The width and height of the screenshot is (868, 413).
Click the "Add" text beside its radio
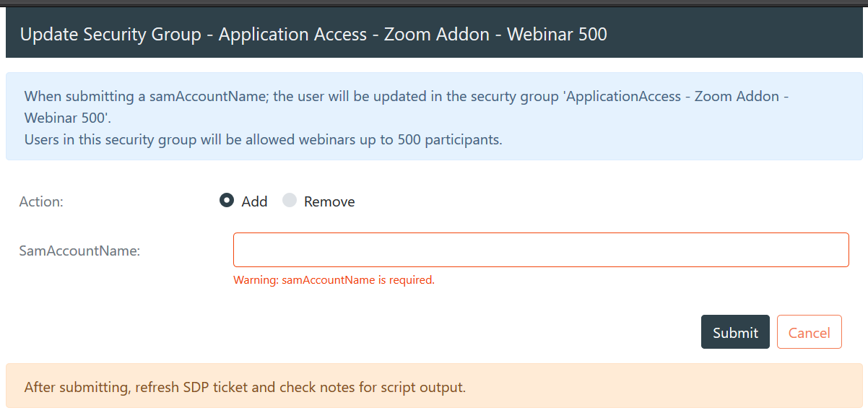[x=254, y=201]
